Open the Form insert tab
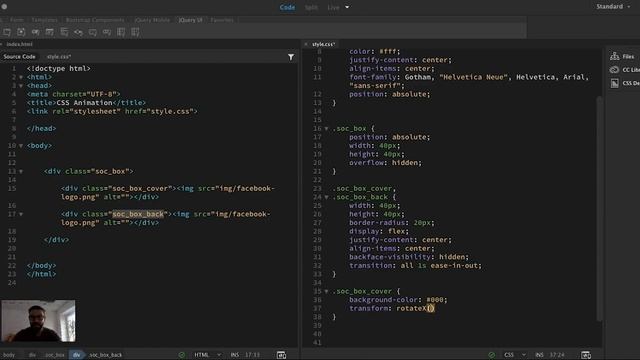The image size is (640, 360). 17,20
